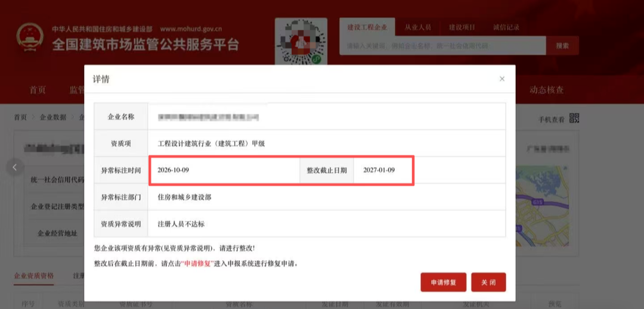Select the 从业人员 search tab

click(x=417, y=27)
